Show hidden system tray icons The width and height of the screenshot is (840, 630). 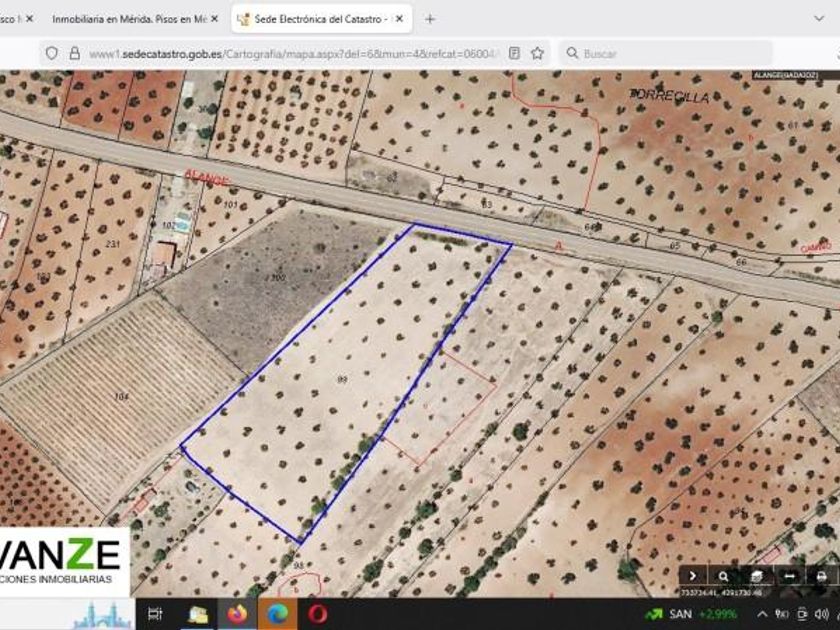pyautogui.click(x=761, y=614)
